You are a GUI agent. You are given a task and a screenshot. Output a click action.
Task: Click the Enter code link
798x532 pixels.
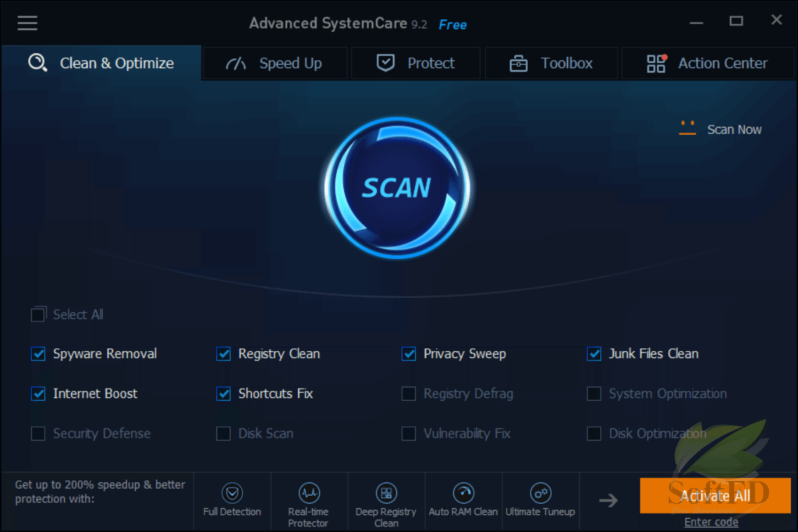711,522
